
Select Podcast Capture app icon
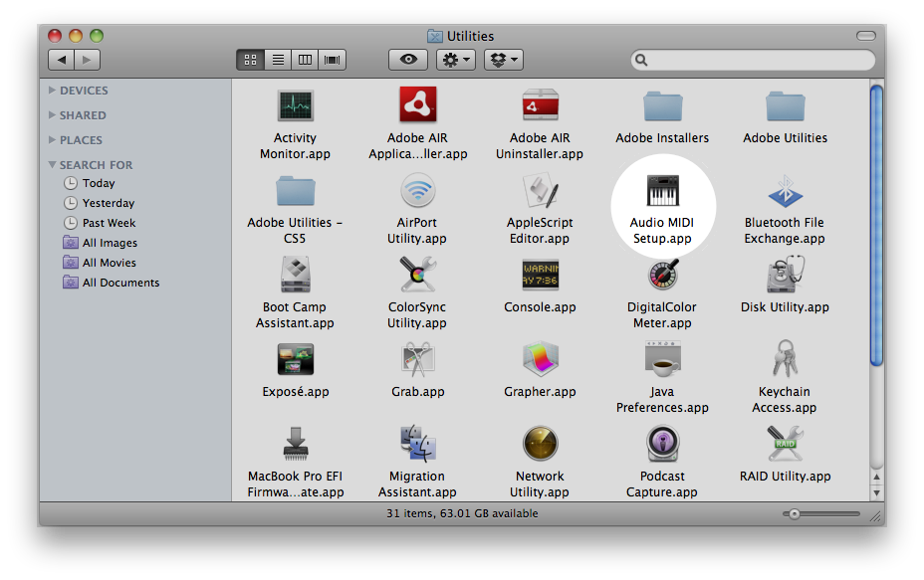pyautogui.click(x=662, y=444)
